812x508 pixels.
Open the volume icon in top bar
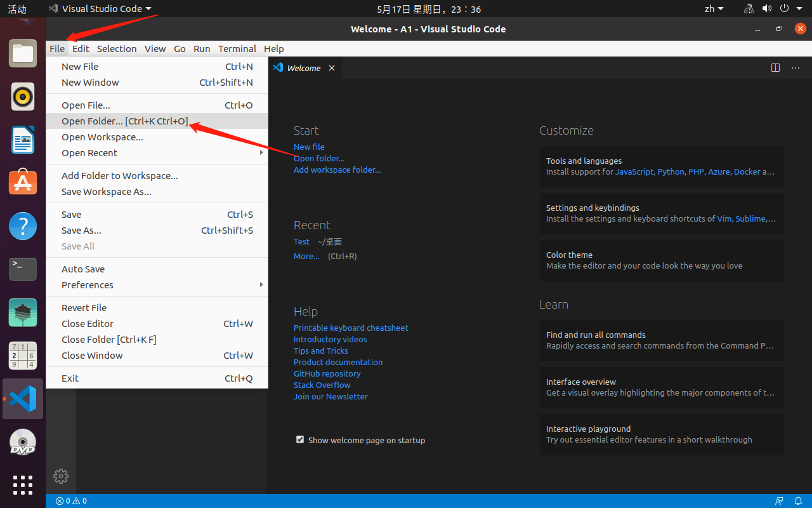click(766, 9)
